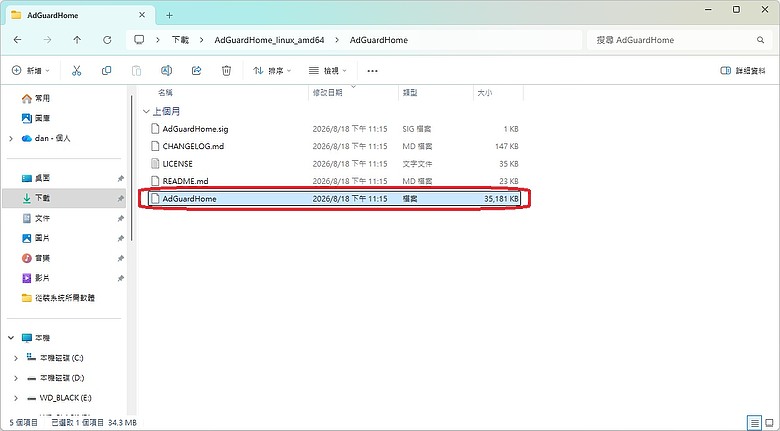The width and height of the screenshot is (780, 431).
Task: Open the 排序 sort dropdown
Action: coord(272,71)
